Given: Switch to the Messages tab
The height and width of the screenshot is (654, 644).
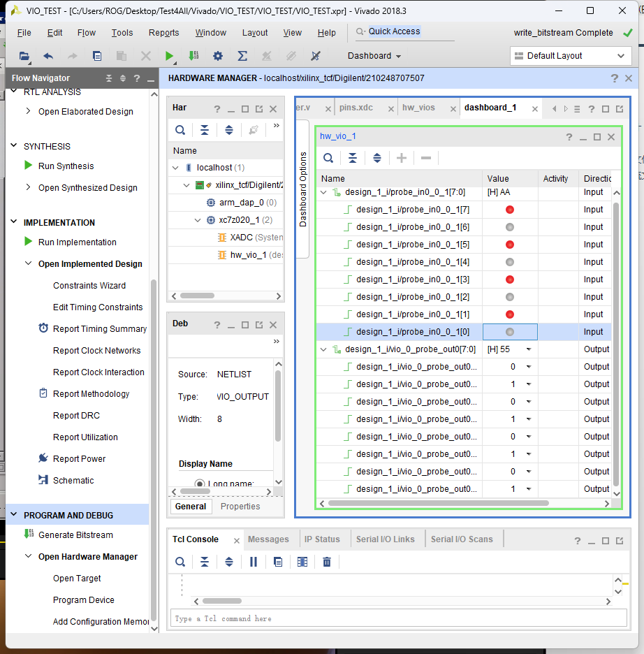Looking at the screenshot, I should click(268, 539).
